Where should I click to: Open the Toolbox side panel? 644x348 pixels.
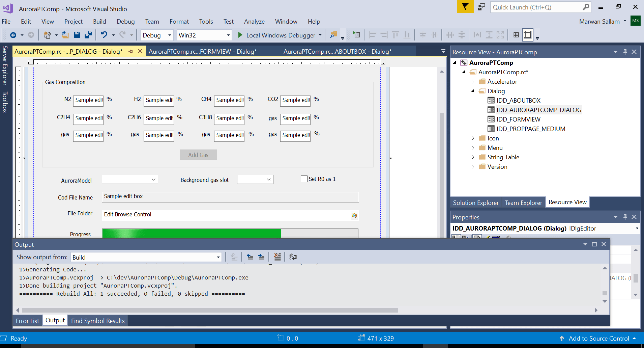click(5, 102)
